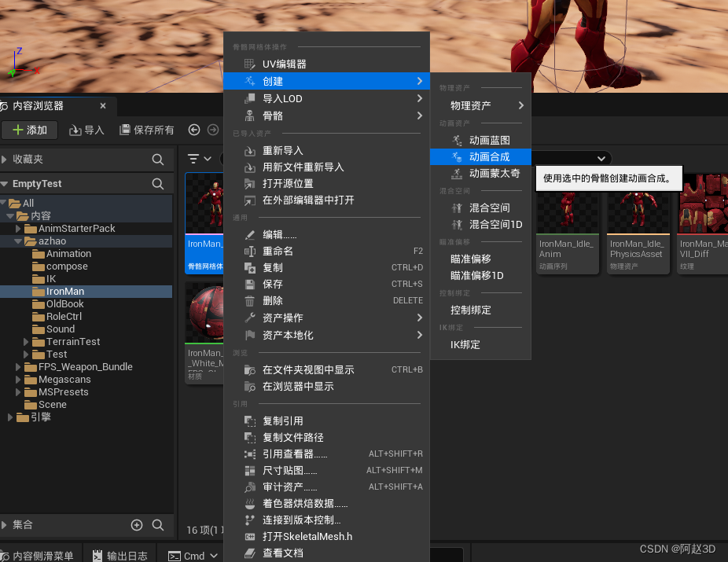Expand the AnimStarterPack folder
The width and height of the screenshot is (728, 562).
(18, 228)
